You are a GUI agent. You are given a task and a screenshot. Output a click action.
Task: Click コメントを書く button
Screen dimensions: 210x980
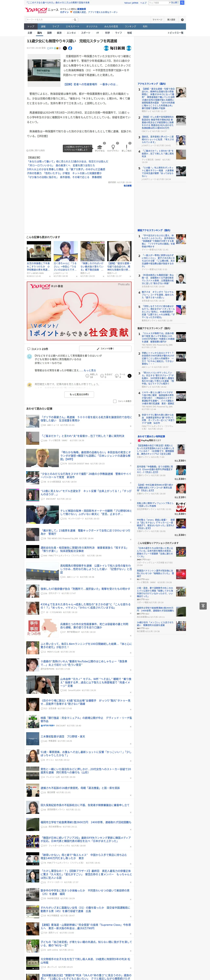point(105,349)
